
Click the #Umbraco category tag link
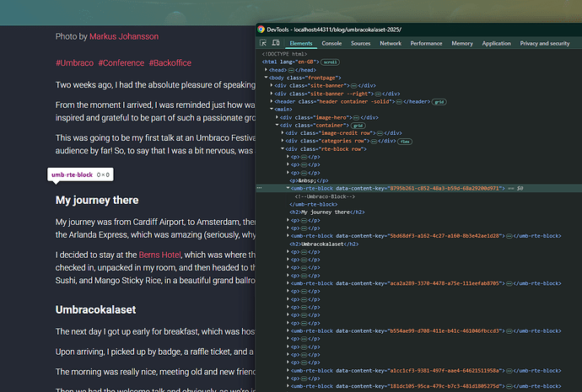click(73, 63)
